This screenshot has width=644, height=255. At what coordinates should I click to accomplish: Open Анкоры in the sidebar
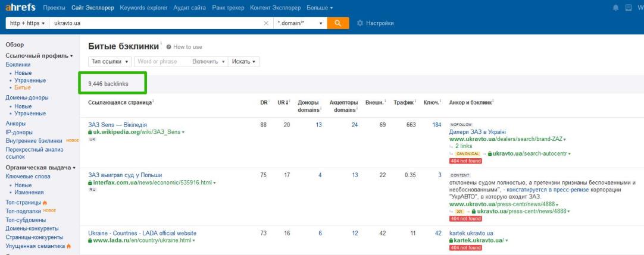click(15, 124)
